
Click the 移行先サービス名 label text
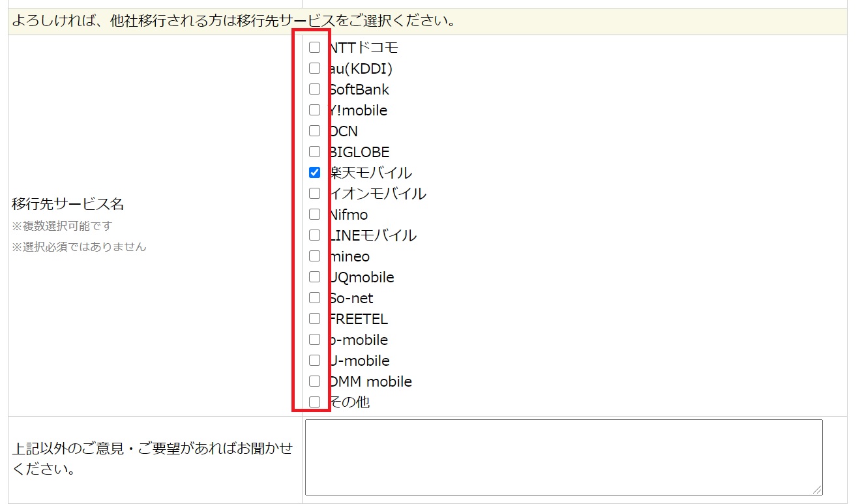point(68,204)
